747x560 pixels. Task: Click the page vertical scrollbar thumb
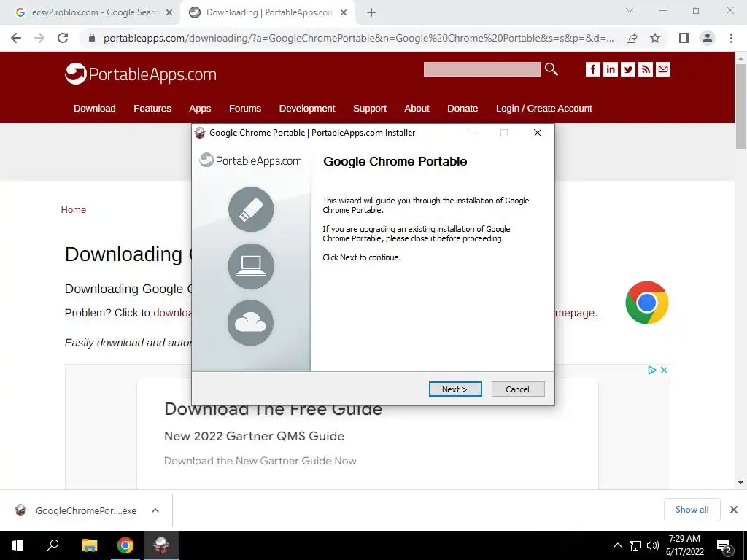[740, 106]
